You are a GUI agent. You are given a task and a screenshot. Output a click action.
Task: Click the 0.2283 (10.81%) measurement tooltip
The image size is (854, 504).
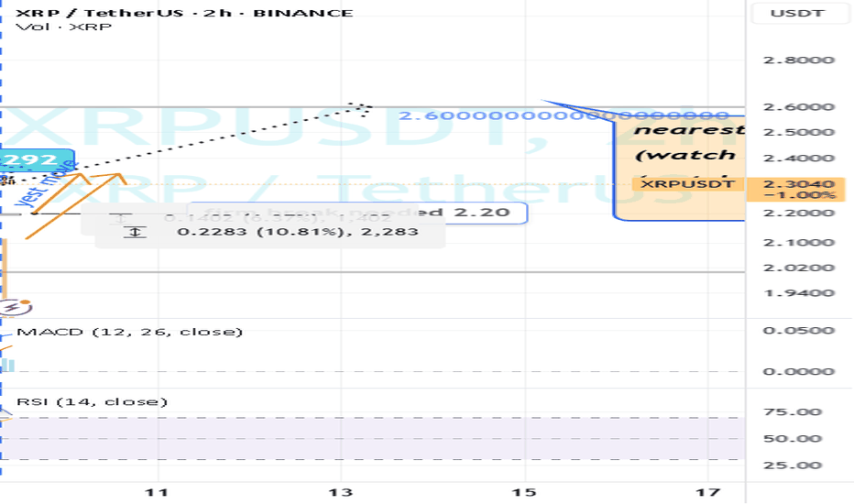(x=270, y=232)
